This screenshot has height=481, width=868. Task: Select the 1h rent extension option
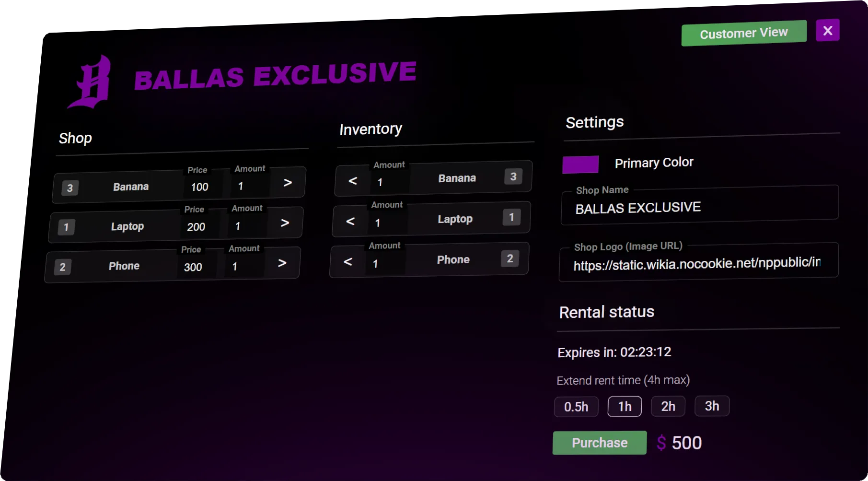[x=625, y=407]
